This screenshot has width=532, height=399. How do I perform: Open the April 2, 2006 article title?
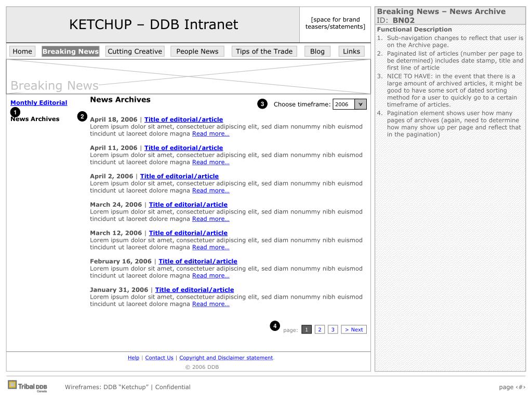[x=179, y=176]
